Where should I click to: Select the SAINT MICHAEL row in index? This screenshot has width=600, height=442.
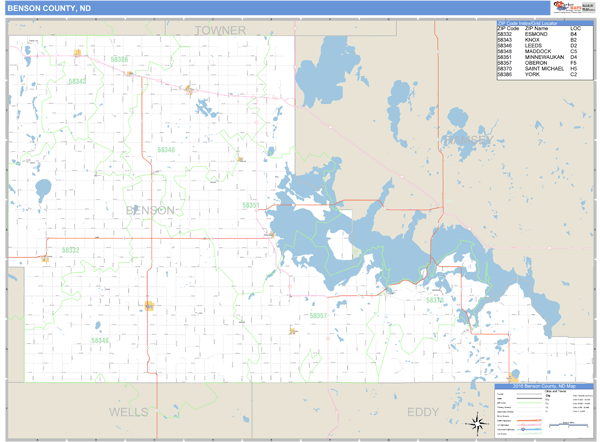[x=538, y=68]
